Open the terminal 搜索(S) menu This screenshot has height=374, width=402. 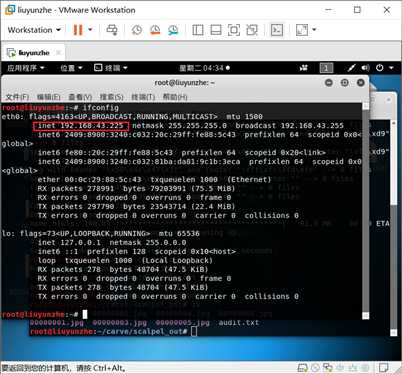click(x=112, y=97)
